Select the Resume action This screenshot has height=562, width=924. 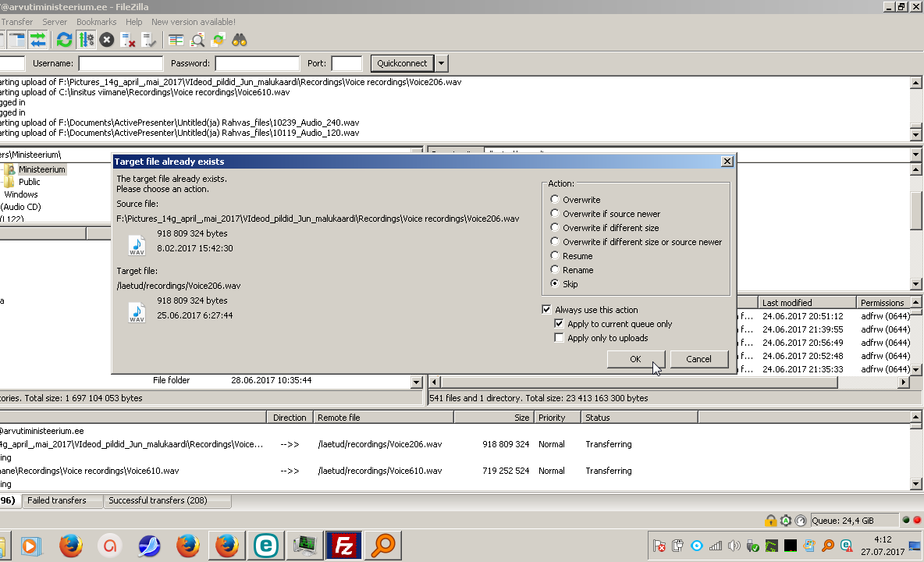click(x=556, y=256)
